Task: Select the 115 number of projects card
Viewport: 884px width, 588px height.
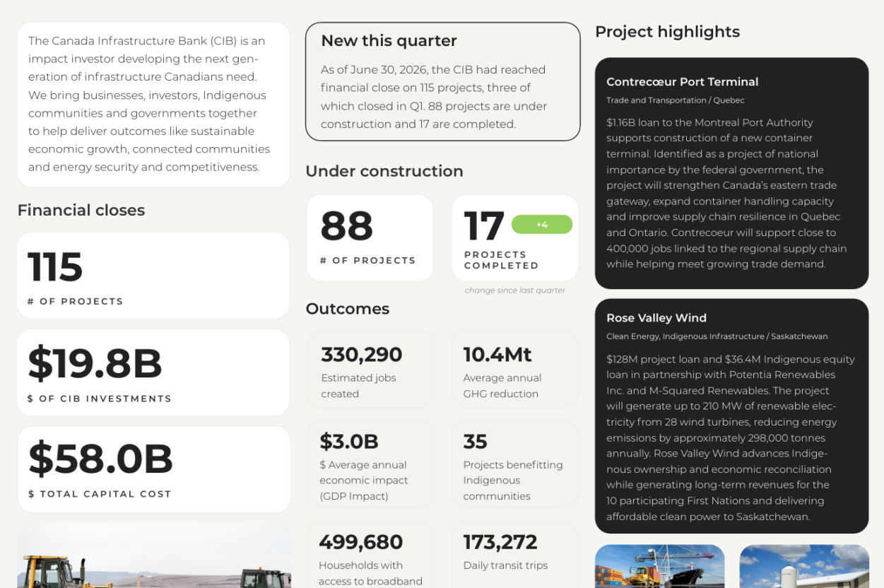Action: (x=153, y=276)
